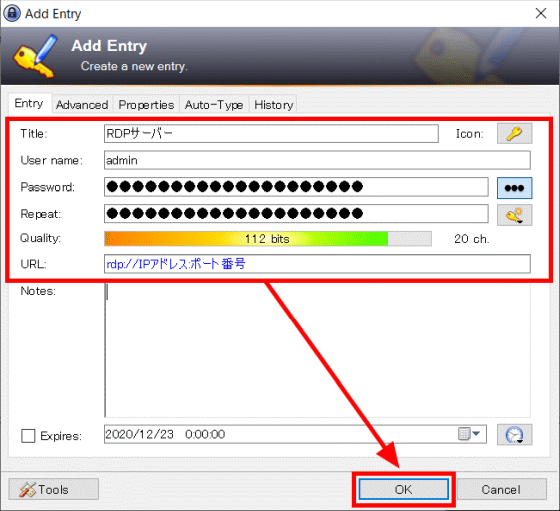Close the Add Entry dialog window

(x=541, y=14)
